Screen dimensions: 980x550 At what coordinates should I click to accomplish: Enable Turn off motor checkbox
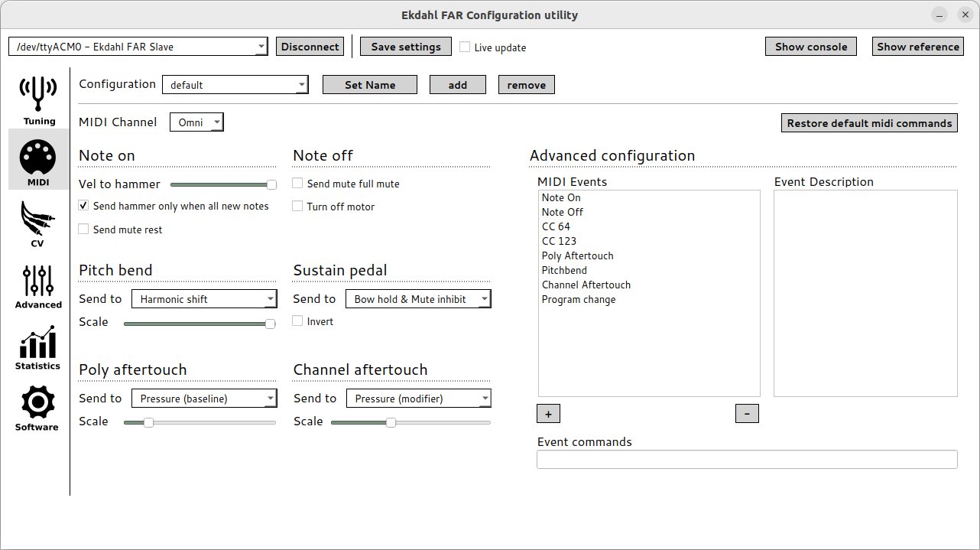coord(298,207)
